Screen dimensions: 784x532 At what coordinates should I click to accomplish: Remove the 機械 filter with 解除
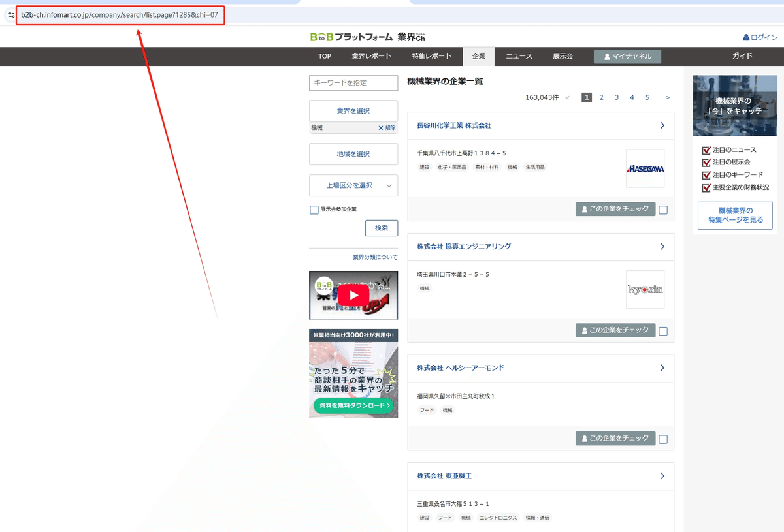point(387,128)
